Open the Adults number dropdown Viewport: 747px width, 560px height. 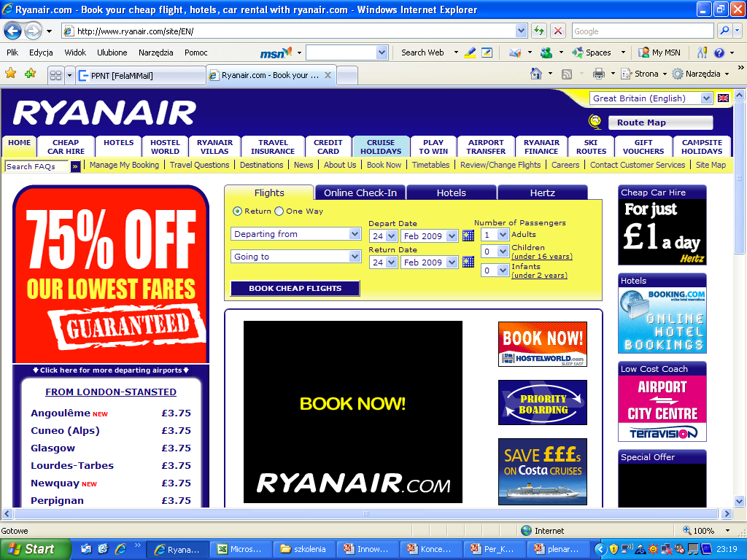(495, 234)
